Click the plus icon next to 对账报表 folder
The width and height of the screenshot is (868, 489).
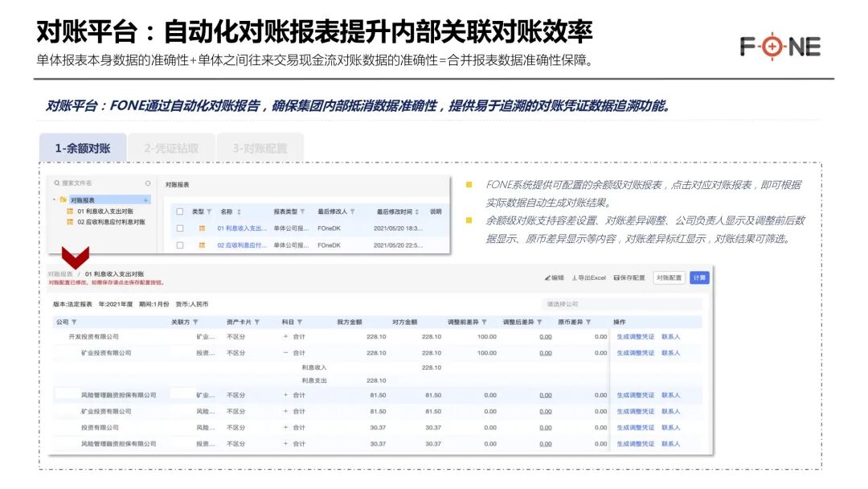tap(145, 199)
